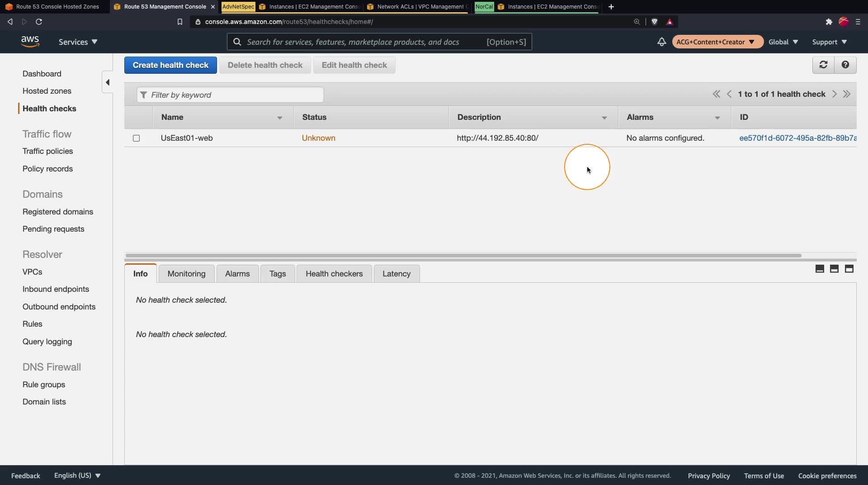Viewport: 868px width, 485px height.
Task: Open the health check ID link
Action: (x=798, y=138)
